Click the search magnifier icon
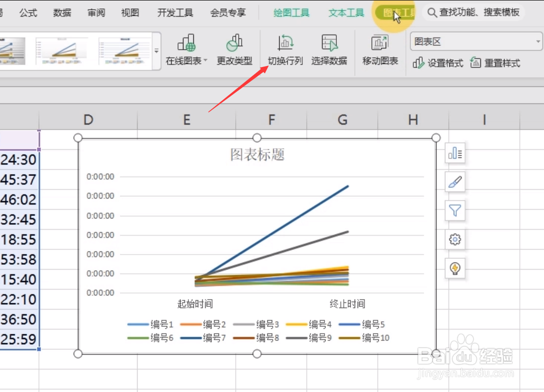Image resolution: width=544 pixels, height=392 pixels. [432, 13]
